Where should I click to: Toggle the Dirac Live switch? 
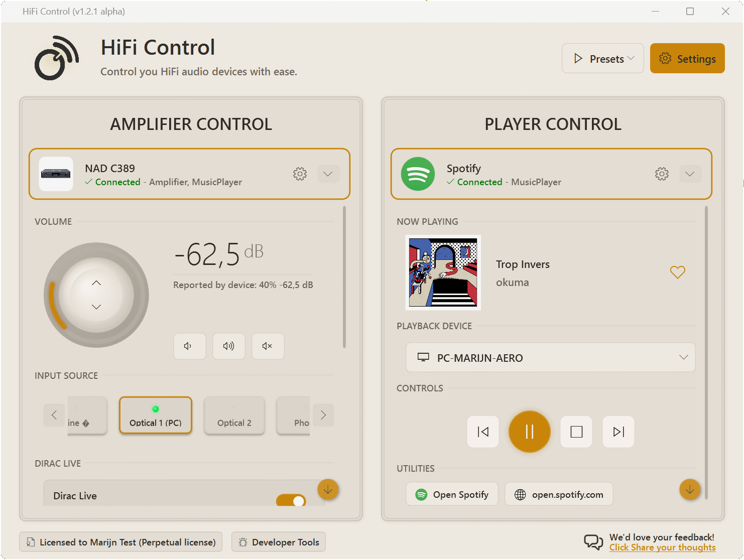tap(291, 500)
